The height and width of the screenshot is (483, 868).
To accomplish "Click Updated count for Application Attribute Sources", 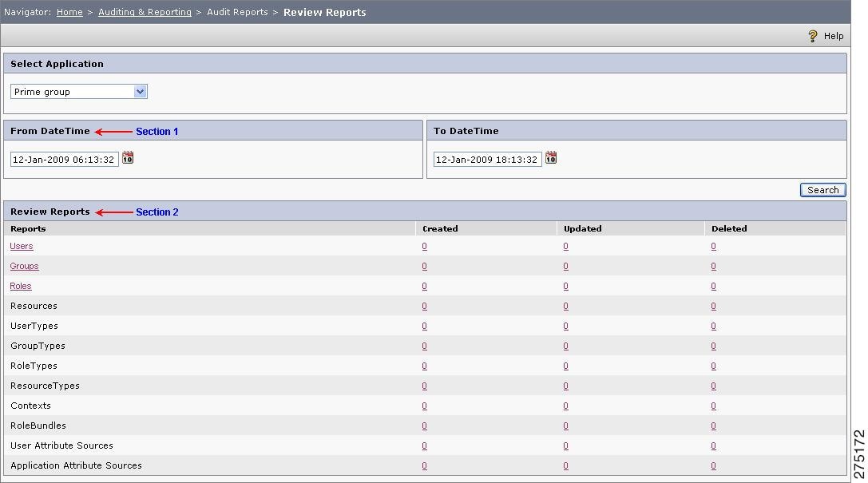I will click(x=565, y=465).
